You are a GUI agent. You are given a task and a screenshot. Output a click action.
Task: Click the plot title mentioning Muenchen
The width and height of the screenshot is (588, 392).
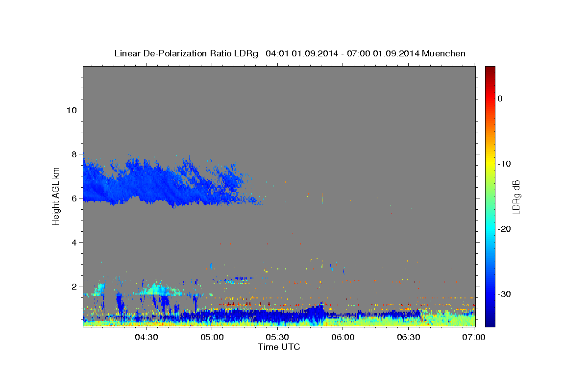coord(290,53)
